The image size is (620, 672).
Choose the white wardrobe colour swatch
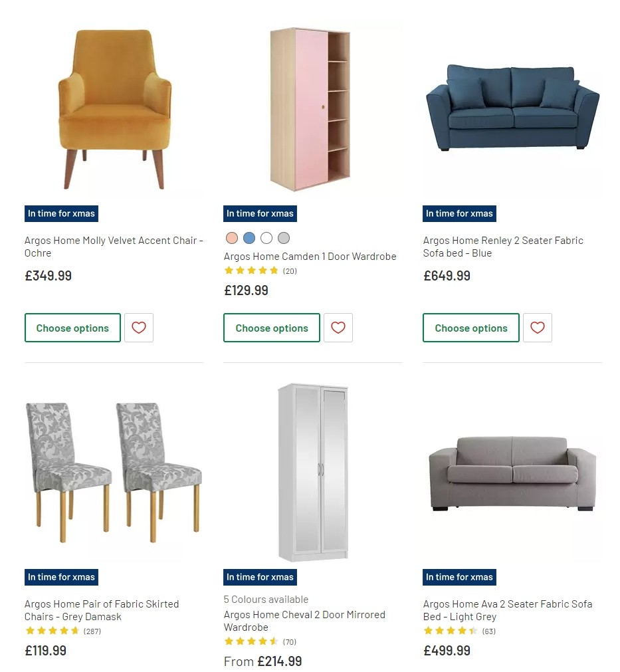266,238
